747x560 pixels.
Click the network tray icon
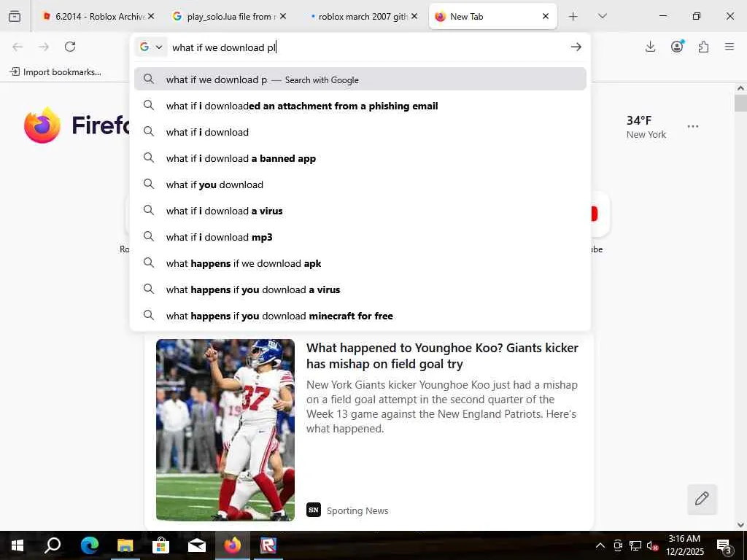tap(635, 545)
